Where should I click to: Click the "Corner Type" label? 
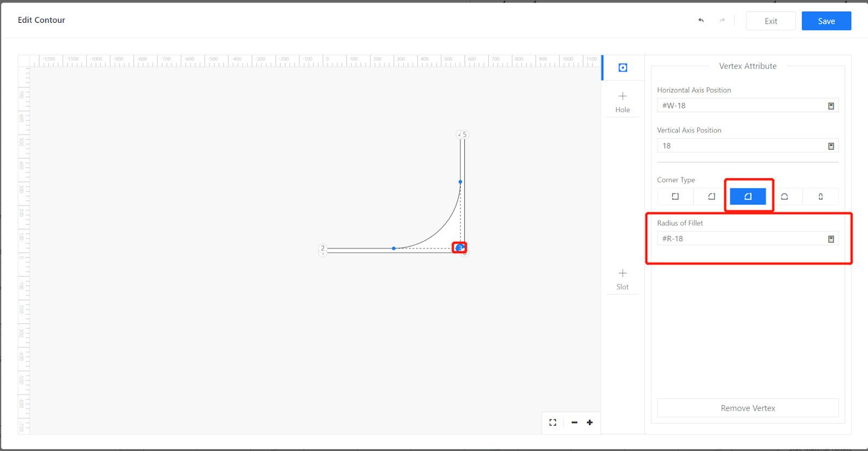pyautogui.click(x=676, y=180)
